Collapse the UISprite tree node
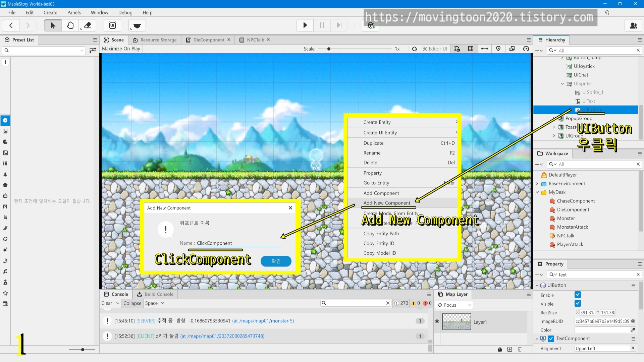The image size is (644, 362). (562, 84)
